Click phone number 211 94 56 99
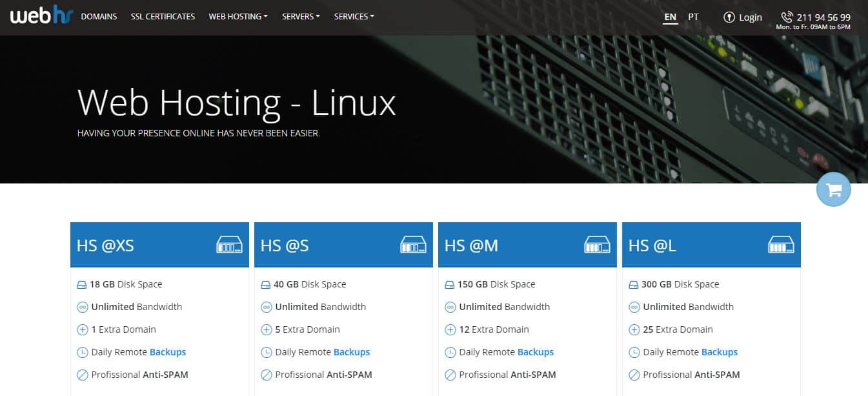This screenshot has height=396, width=868. (x=823, y=17)
